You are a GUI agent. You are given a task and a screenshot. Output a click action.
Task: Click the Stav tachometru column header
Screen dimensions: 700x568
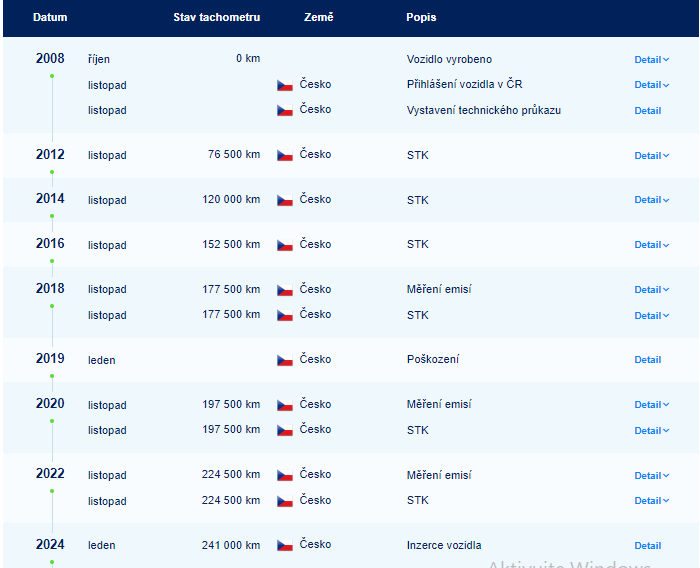click(217, 17)
